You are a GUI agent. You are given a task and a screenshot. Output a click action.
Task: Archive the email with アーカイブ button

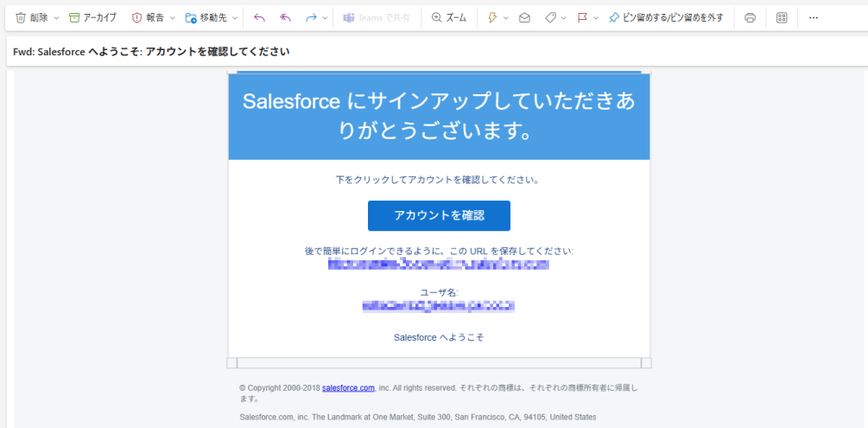pos(92,17)
